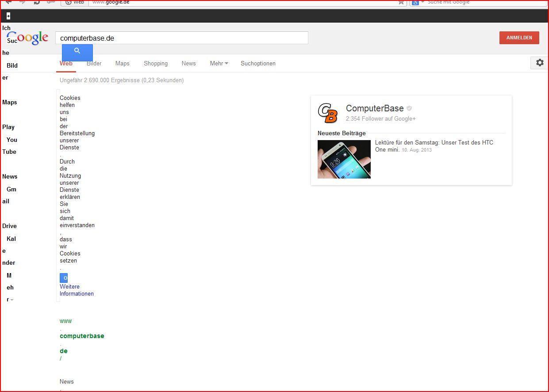Click the bold Play link in the left list
This screenshot has height=392, width=549.
[8, 127]
